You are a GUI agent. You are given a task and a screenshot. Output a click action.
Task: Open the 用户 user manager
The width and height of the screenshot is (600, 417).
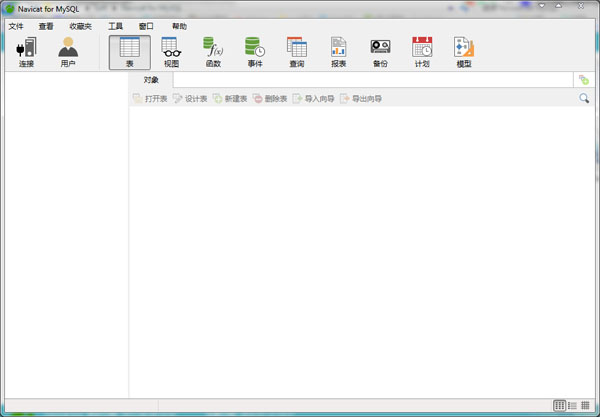click(x=68, y=52)
